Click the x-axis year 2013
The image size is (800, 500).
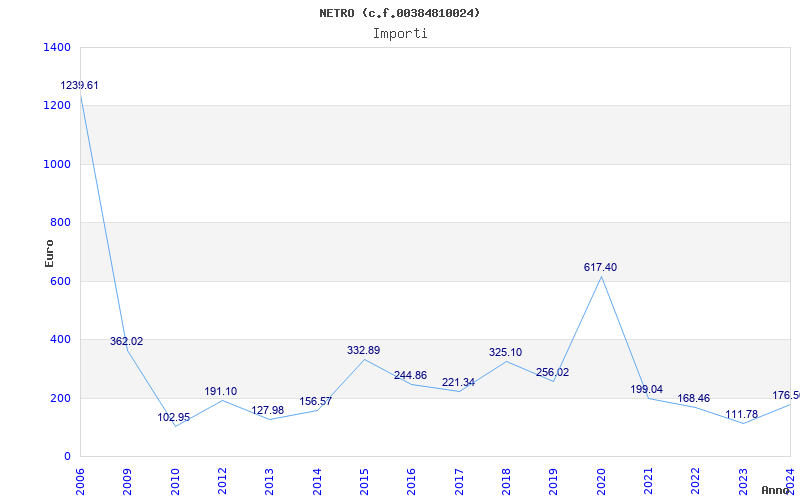point(269,481)
